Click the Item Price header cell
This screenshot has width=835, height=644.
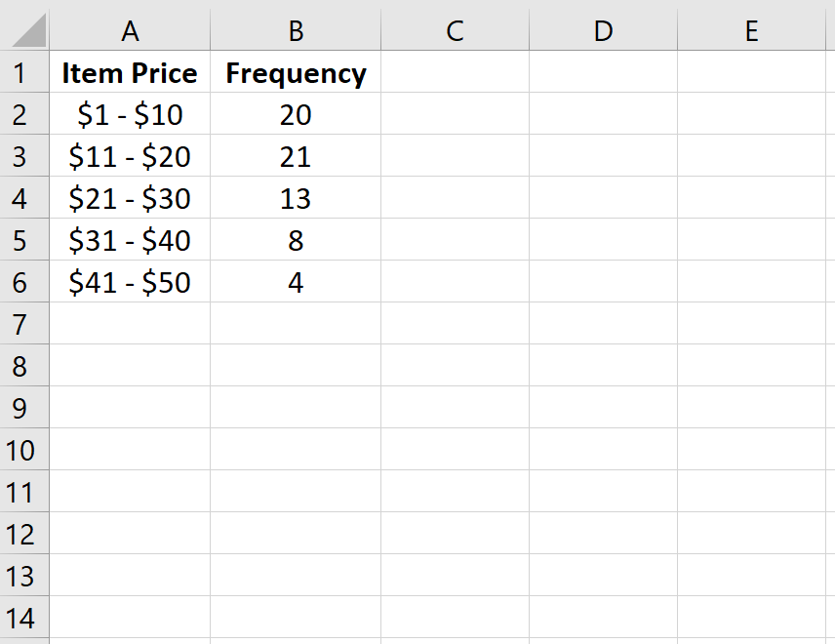click(x=130, y=73)
